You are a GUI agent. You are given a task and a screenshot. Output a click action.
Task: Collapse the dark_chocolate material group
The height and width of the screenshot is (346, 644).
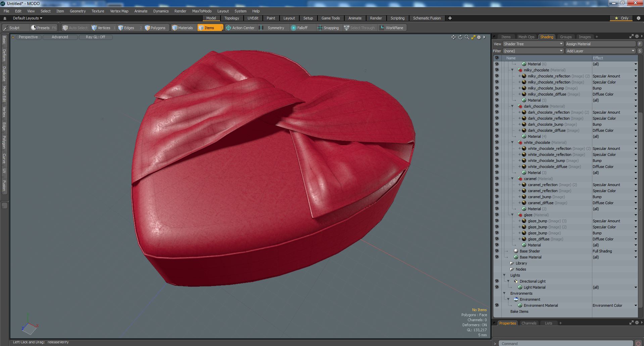[512, 106]
